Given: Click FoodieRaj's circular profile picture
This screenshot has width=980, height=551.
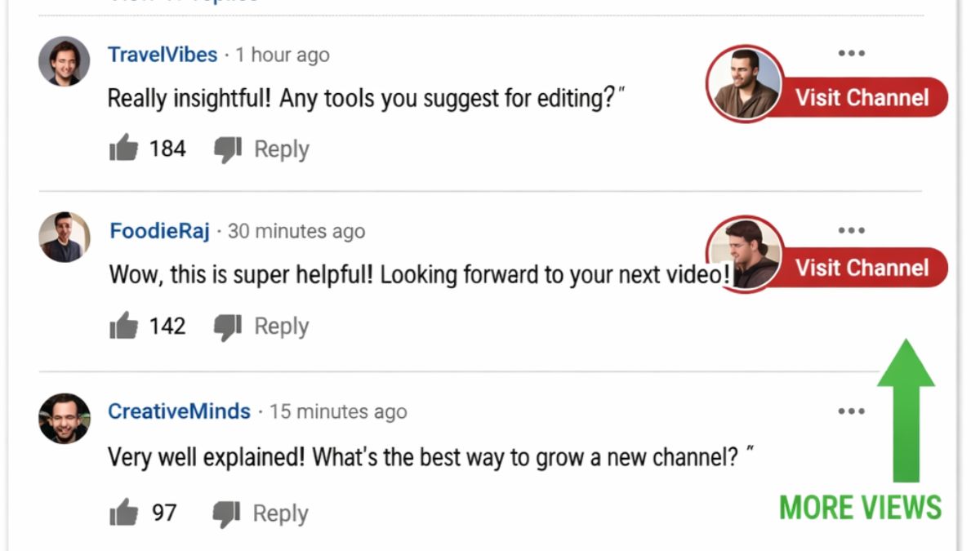Looking at the screenshot, I should [63, 238].
